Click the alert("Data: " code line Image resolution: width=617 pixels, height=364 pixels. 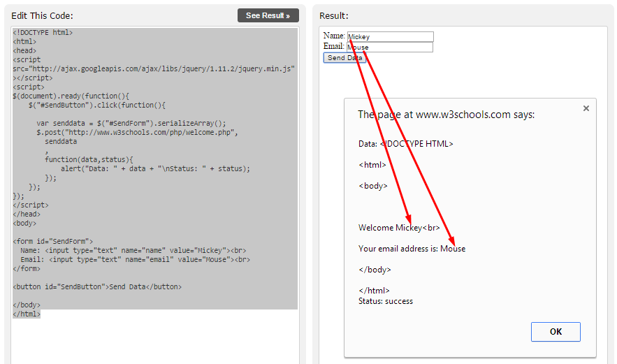(155, 168)
